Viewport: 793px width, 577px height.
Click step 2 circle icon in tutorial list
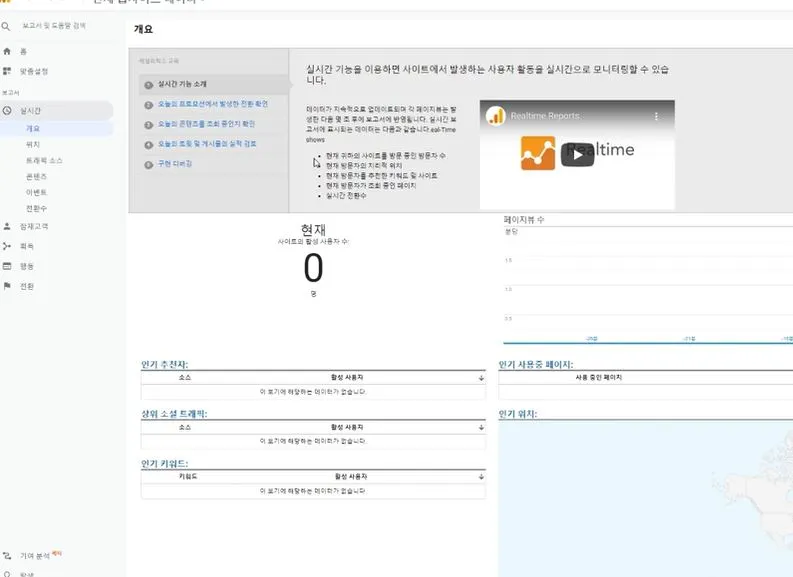tap(149, 105)
